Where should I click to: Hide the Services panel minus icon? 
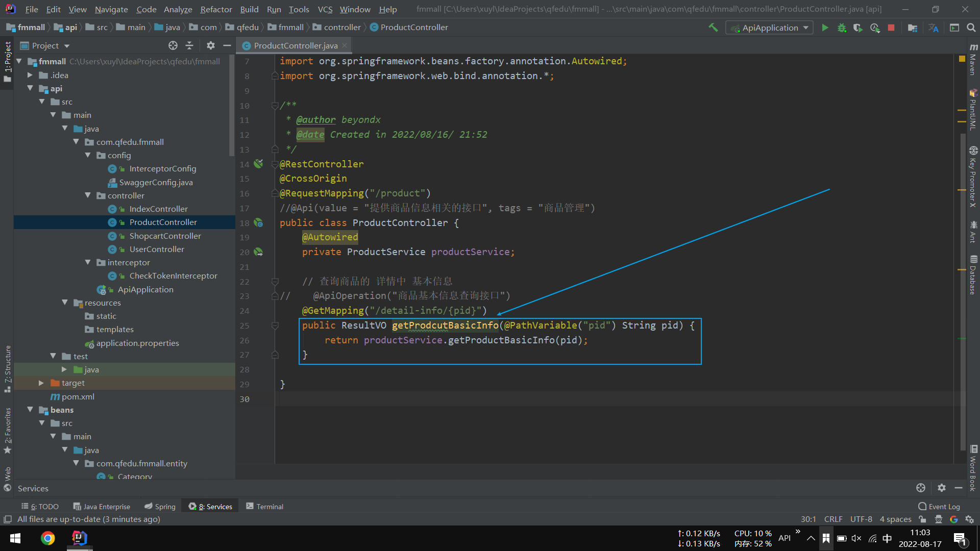pyautogui.click(x=959, y=488)
